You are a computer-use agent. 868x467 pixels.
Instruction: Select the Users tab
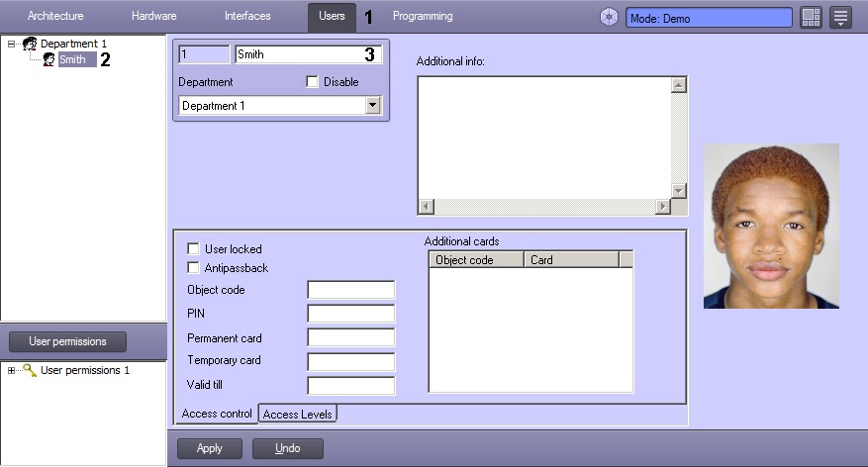[332, 17]
